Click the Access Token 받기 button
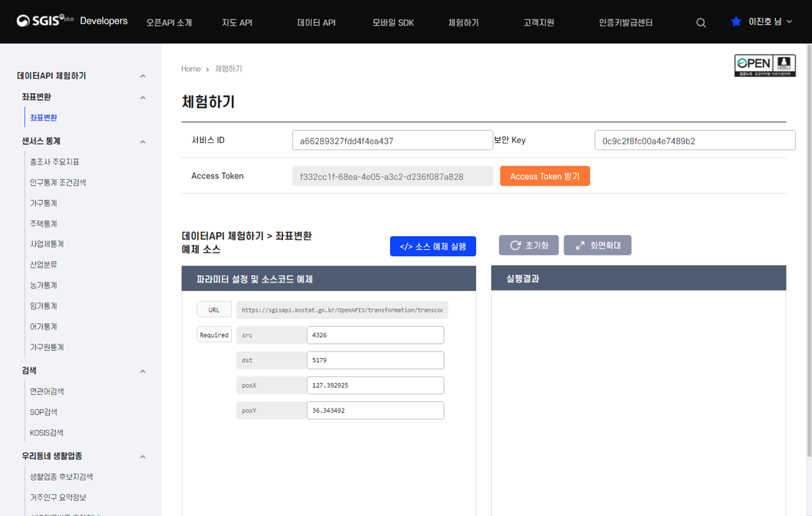812x516 pixels. 544,175
